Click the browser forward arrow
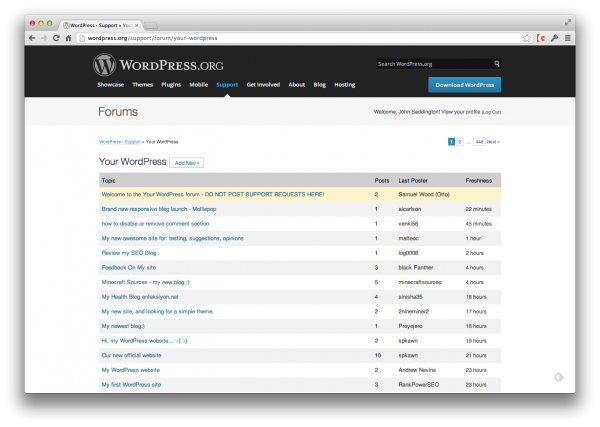The height and width of the screenshot is (427, 600). pyautogui.click(x=44, y=38)
